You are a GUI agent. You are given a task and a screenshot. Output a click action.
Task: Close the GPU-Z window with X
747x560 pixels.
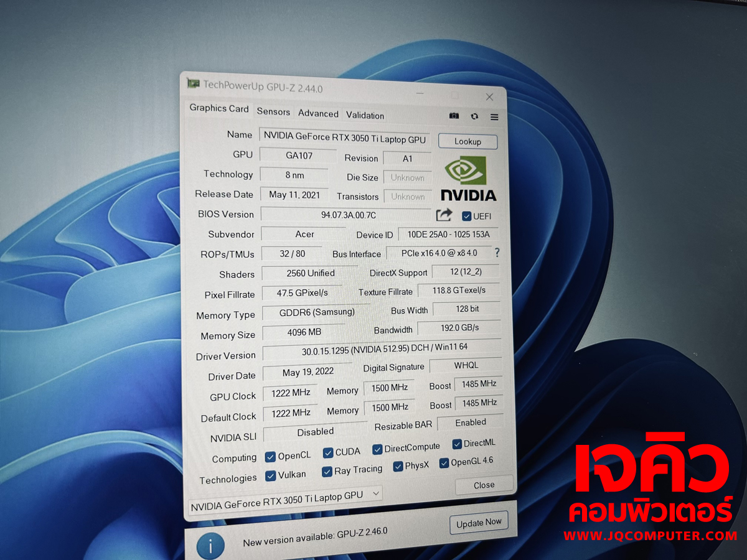coord(489,97)
